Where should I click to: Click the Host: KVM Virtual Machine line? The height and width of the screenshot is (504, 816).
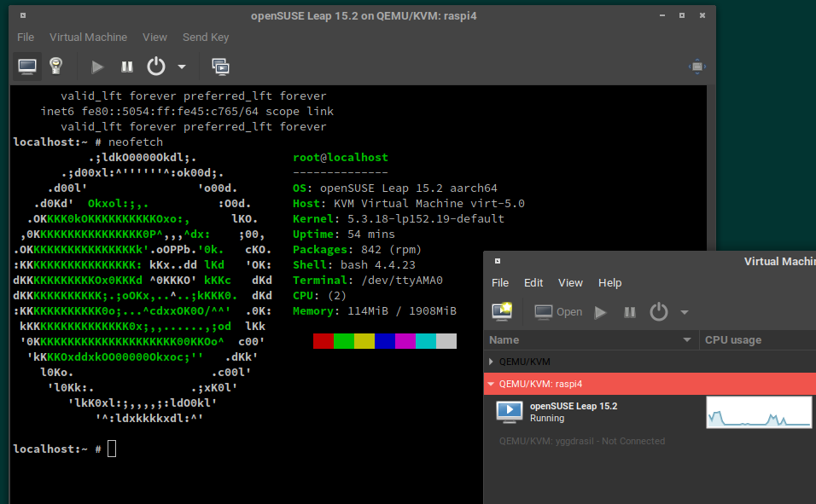(409, 203)
